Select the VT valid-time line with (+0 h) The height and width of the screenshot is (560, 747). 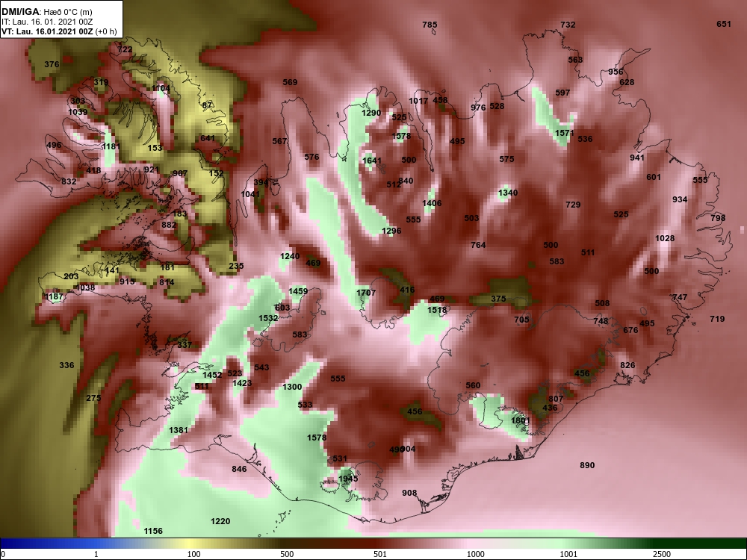pos(58,32)
